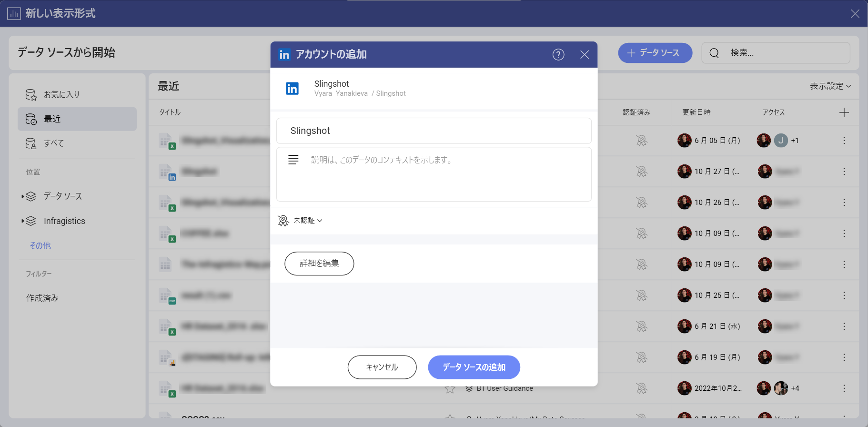
Task: Open options menu for 10月26日 row
Action: [x=844, y=203]
